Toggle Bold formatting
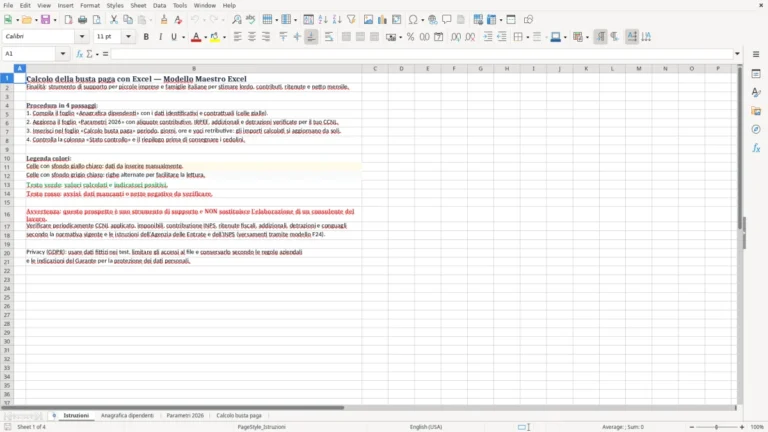This screenshot has width=768, height=432. coord(146,37)
